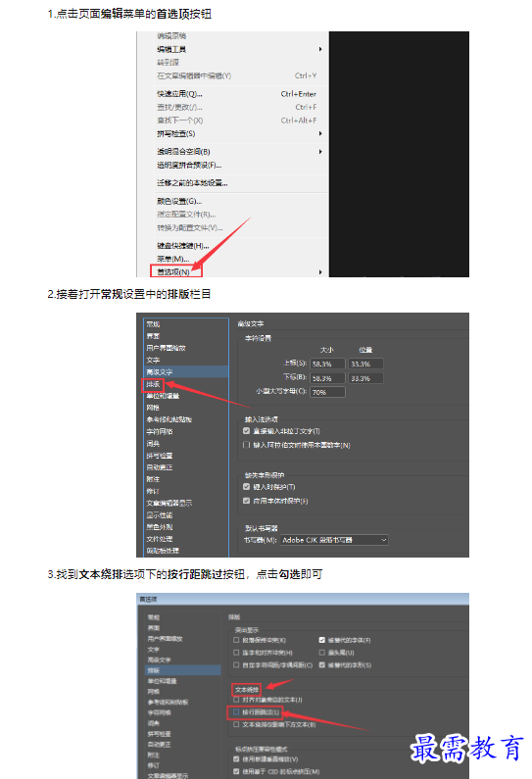Expand the 拼写检查(S) submenu arrow

coord(320,133)
